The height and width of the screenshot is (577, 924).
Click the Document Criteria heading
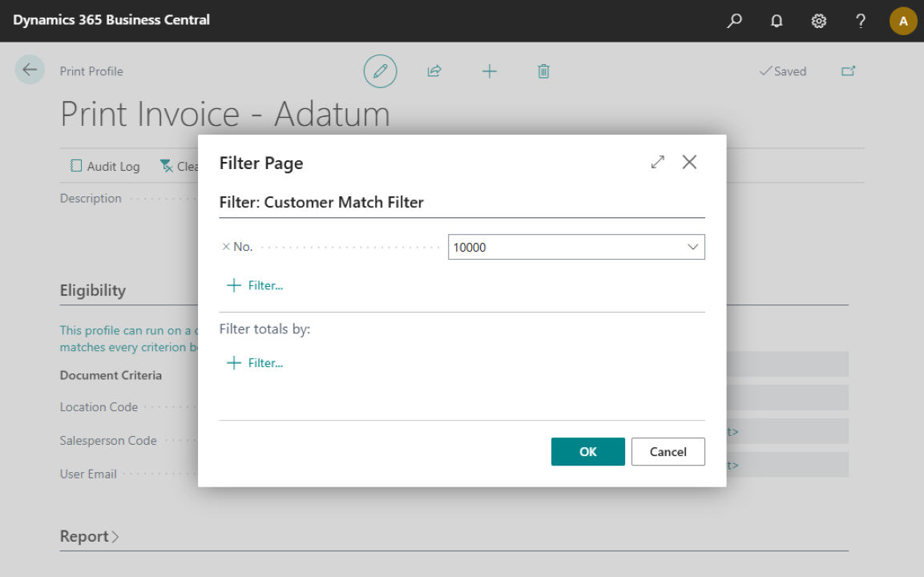tap(111, 375)
